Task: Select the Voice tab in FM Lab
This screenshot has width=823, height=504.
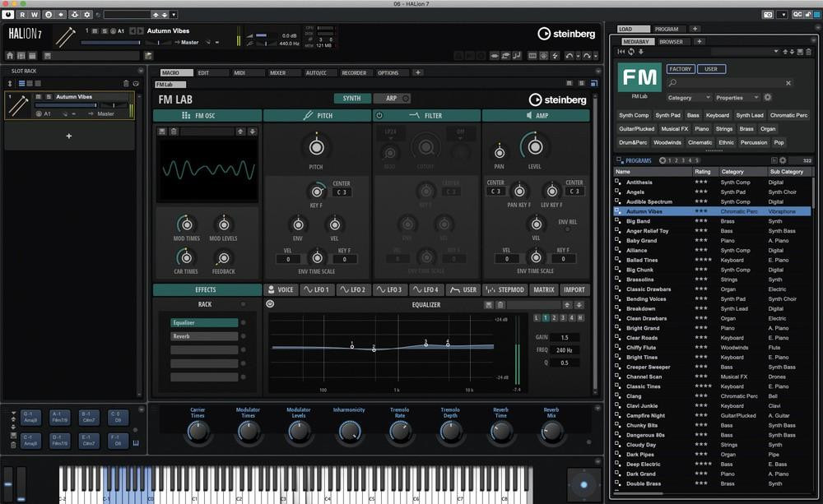Action: 283,289
